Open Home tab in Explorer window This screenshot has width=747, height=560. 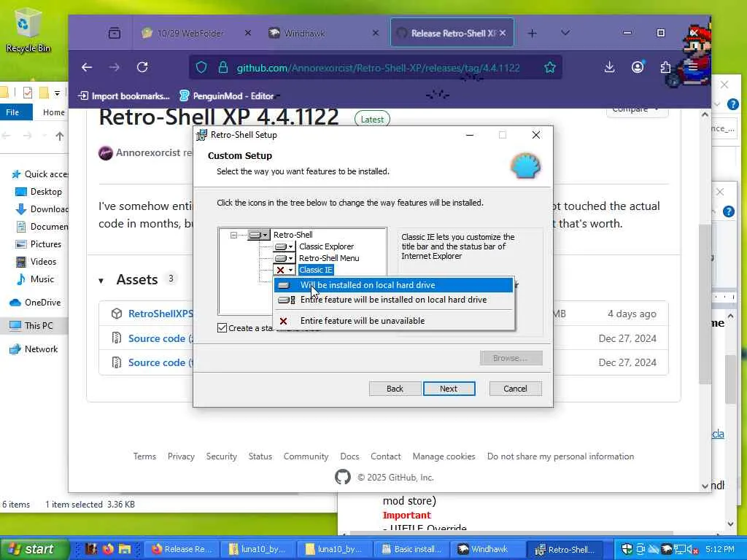click(54, 112)
